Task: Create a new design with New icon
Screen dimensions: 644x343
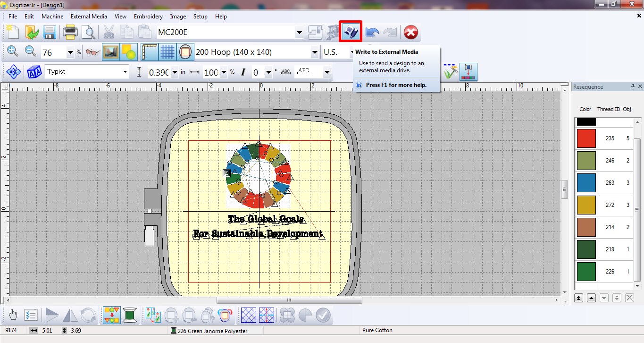Action: coord(13,32)
